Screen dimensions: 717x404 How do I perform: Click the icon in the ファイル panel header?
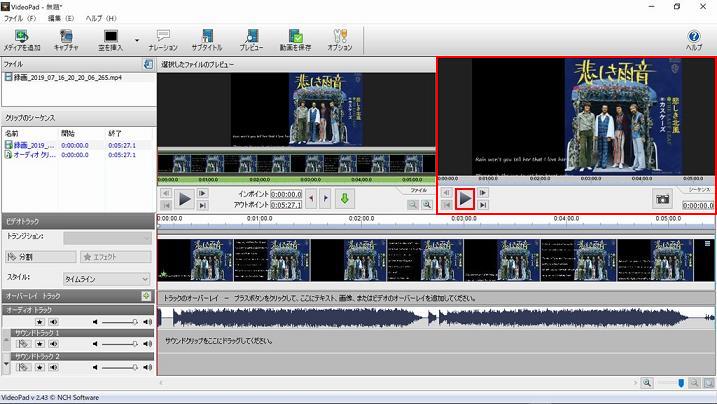pos(148,64)
